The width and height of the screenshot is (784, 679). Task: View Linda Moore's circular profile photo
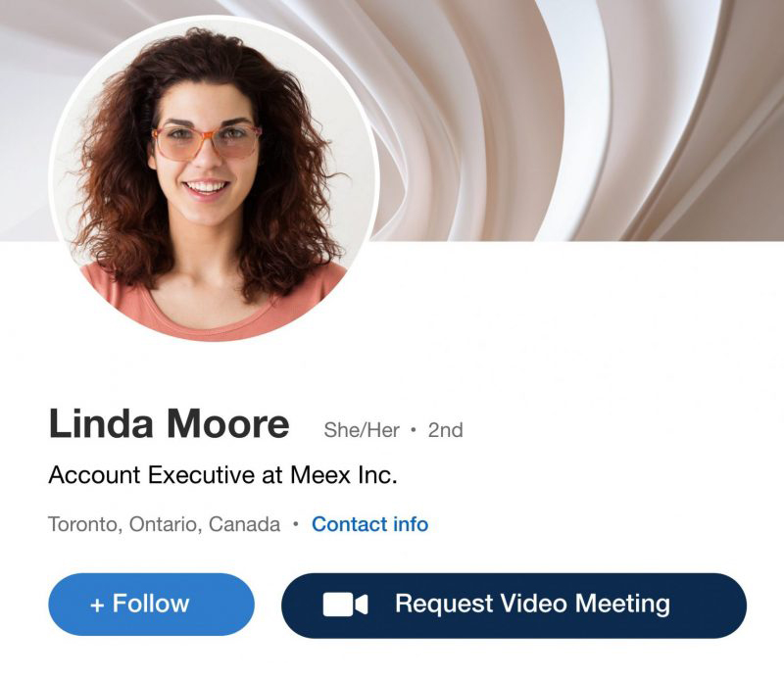(214, 180)
